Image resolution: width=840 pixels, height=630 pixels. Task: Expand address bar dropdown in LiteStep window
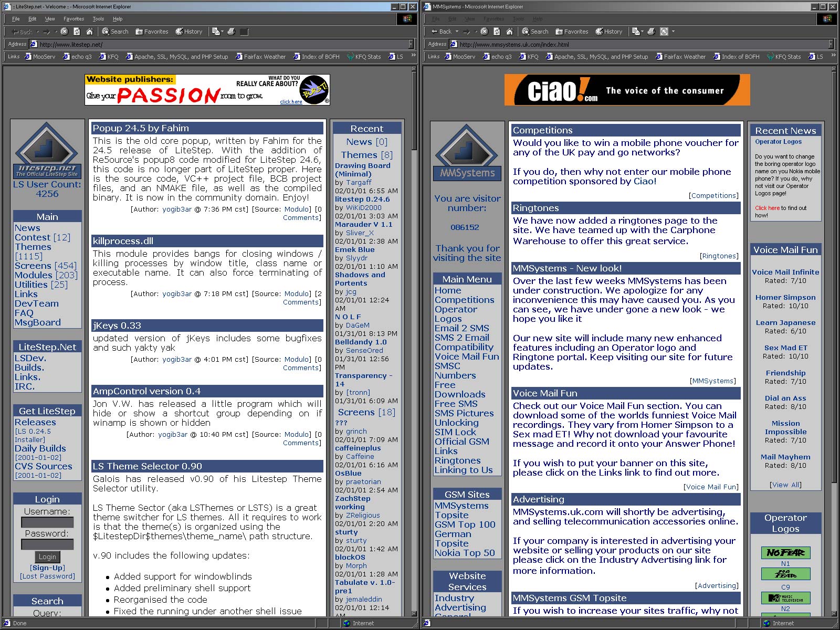point(411,44)
